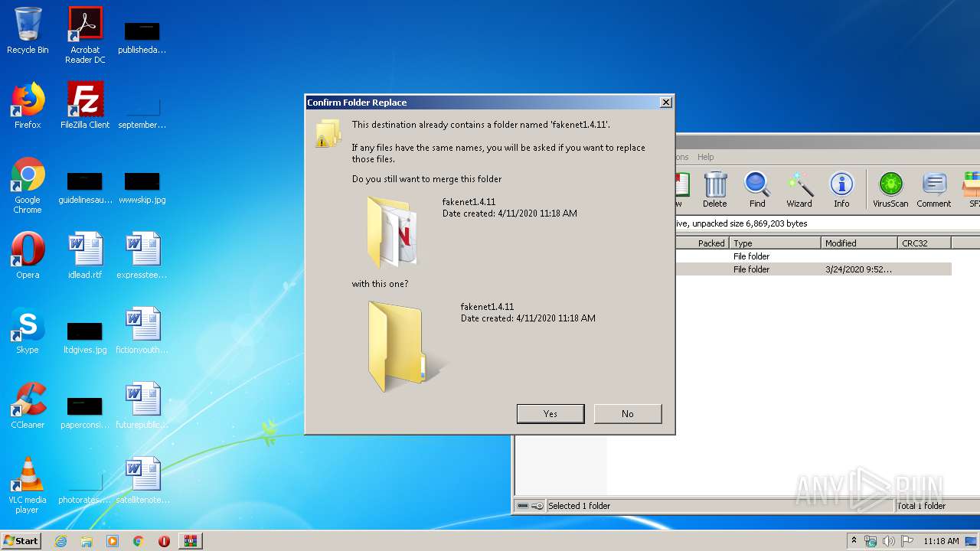
Task: Sort archive list by Packed column
Action: (702, 243)
